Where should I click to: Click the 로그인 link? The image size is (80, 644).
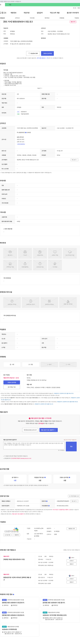(75, 8)
